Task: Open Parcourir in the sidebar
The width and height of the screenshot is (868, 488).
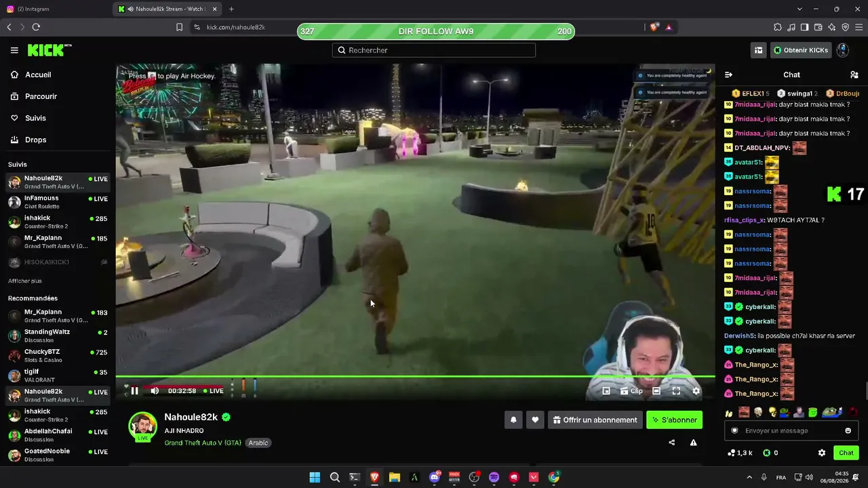Action: point(58,96)
